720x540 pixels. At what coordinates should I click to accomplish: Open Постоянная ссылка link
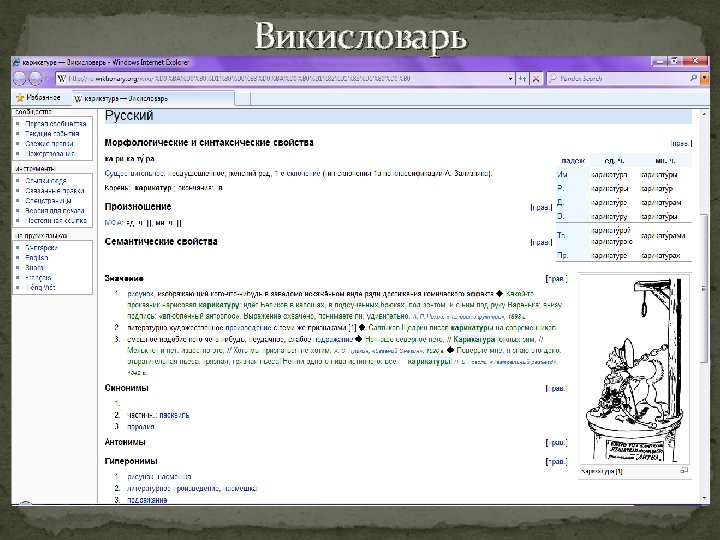point(56,220)
